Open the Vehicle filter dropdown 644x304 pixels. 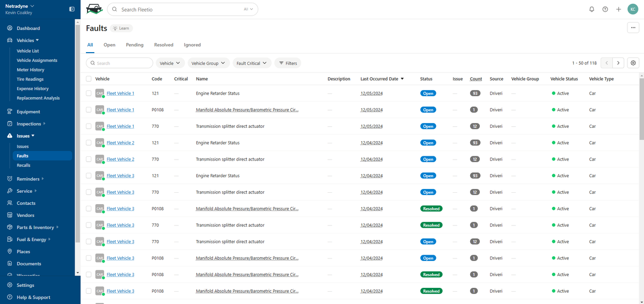(x=170, y=63)
